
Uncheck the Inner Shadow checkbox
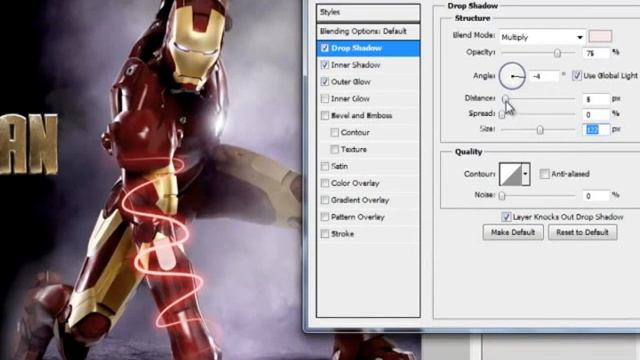325,65
